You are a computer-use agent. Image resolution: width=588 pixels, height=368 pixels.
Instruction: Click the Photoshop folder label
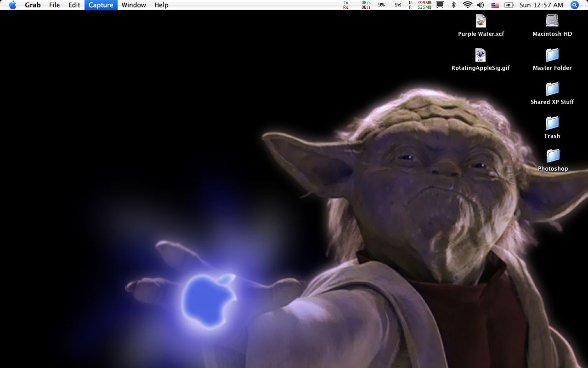(x=553, y=169)
